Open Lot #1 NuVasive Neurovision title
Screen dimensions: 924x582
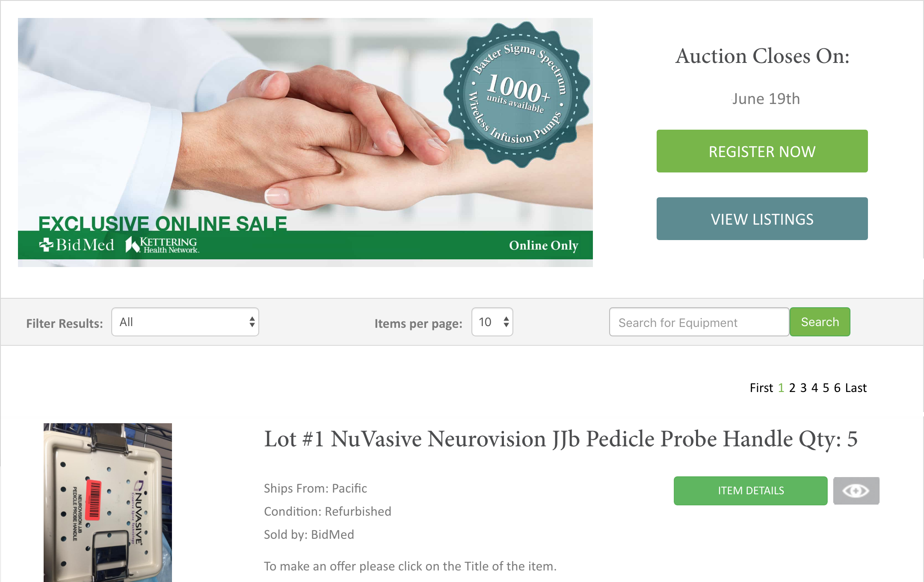(x=561, y=439)
